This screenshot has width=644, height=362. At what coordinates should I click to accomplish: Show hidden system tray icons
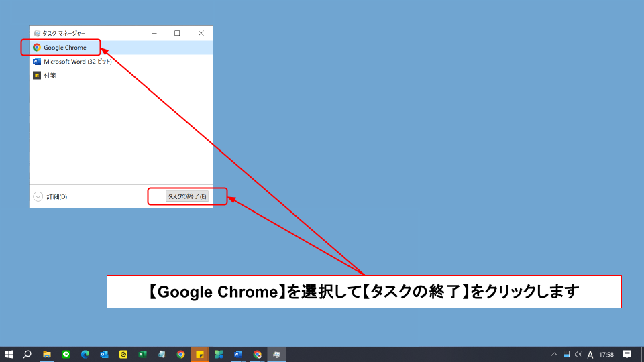554,354
